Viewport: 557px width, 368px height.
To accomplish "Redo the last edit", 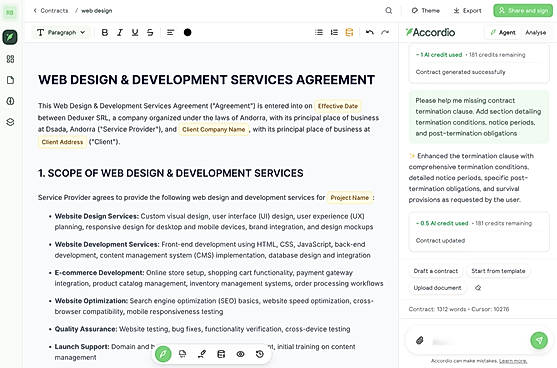I will click(385, 33).
